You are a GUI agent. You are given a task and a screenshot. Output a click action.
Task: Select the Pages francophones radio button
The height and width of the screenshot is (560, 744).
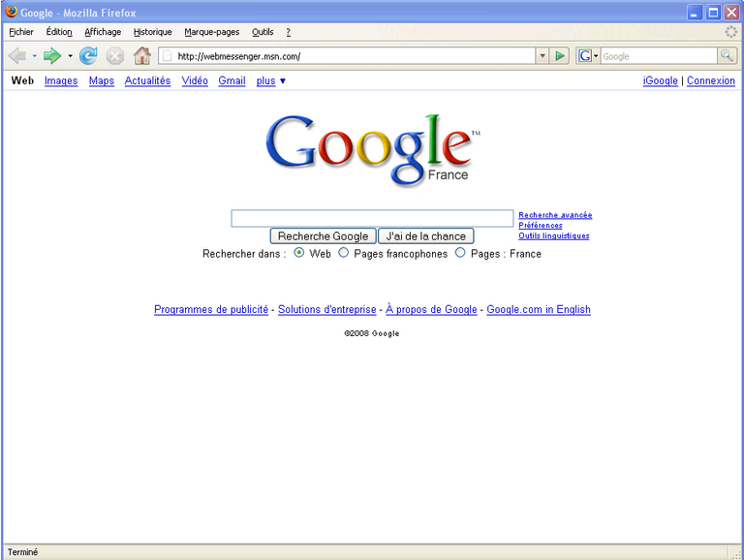pos(344,253)
